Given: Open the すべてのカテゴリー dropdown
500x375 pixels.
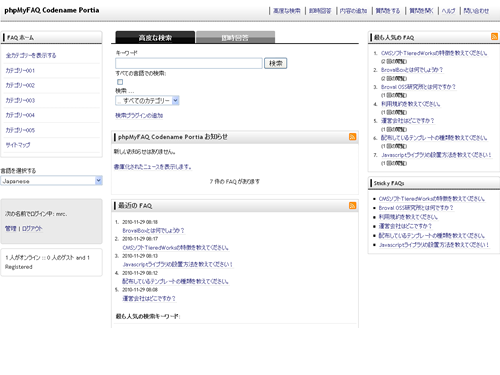Looking at the screenshot, I should tap(147, 100).
